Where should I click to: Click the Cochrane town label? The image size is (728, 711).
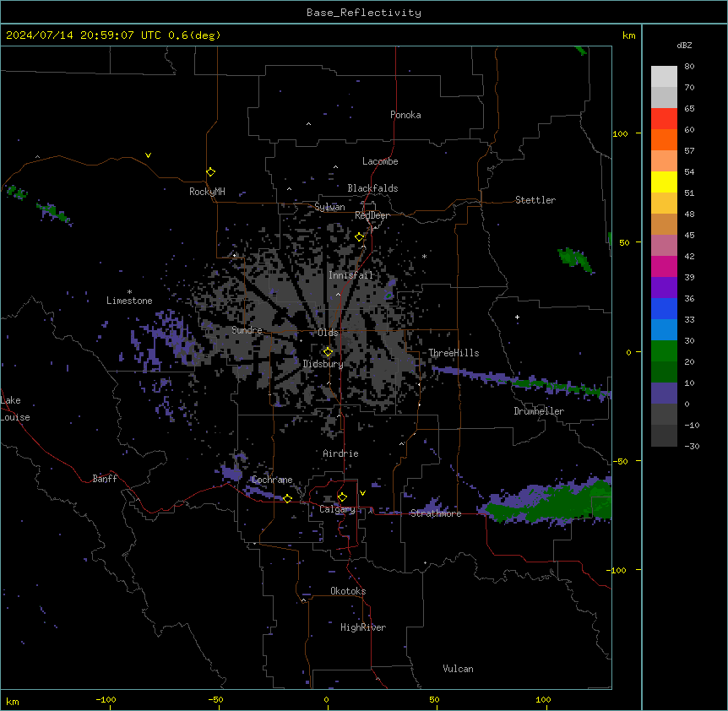(x=272, y=480)
